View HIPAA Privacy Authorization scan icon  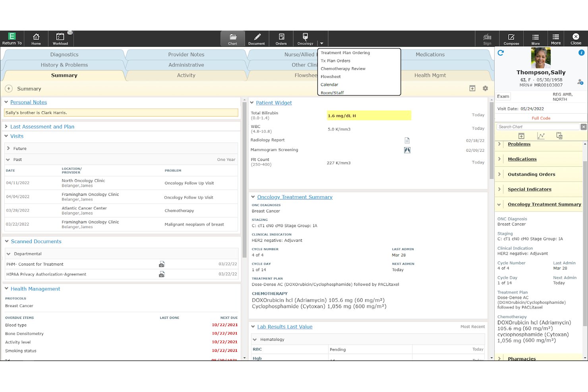coord(162,274)
